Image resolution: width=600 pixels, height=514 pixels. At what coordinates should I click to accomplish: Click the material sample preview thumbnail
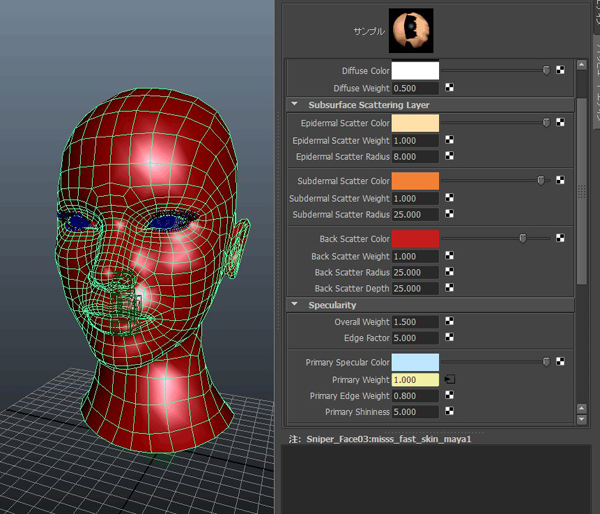point(412,30)
